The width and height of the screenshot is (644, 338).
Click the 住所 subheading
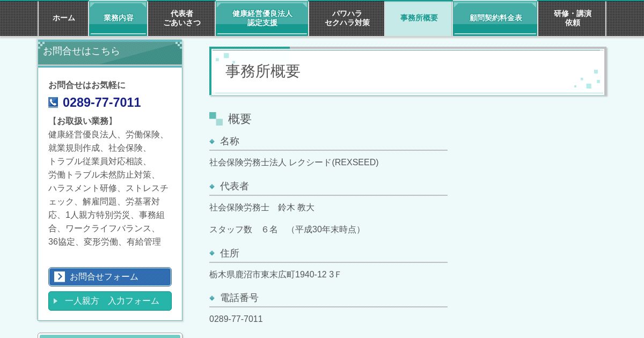(230, 253)
